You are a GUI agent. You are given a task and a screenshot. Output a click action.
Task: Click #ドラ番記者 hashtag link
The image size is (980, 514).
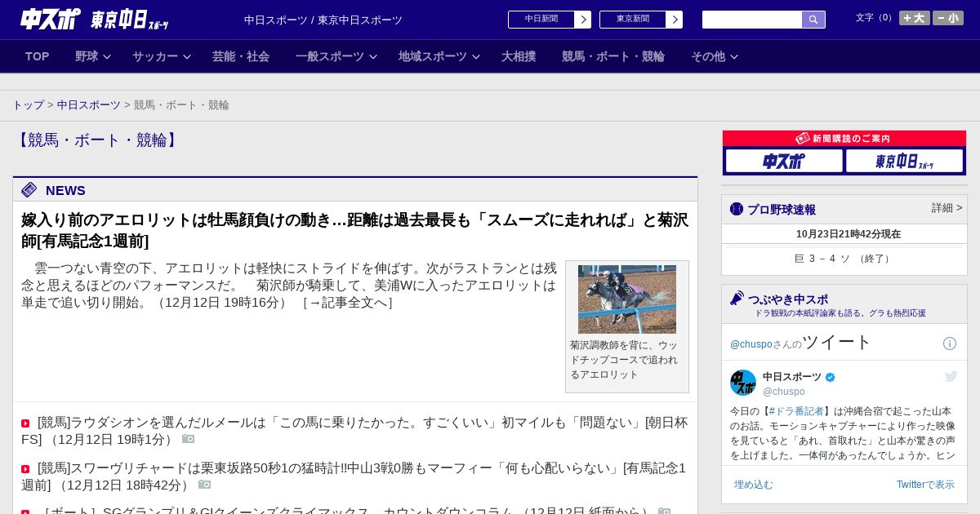(x=796, y=411)
